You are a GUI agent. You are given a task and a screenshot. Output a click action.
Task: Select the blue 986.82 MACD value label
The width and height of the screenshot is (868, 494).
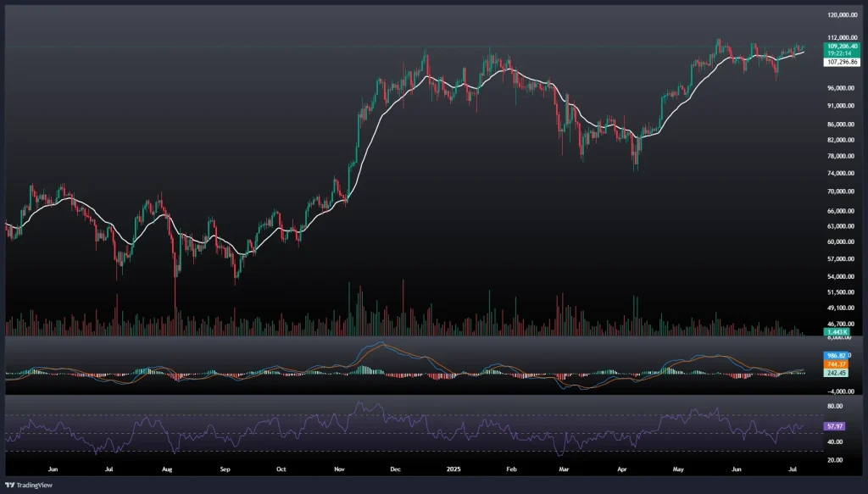pyautogui.click(x=837, y=355)
